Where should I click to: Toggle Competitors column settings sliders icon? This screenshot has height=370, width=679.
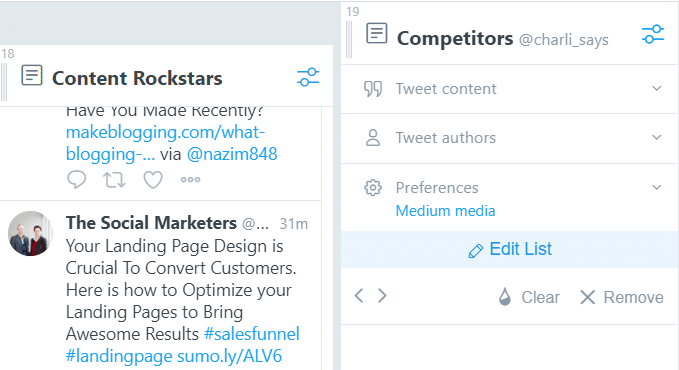653,34
